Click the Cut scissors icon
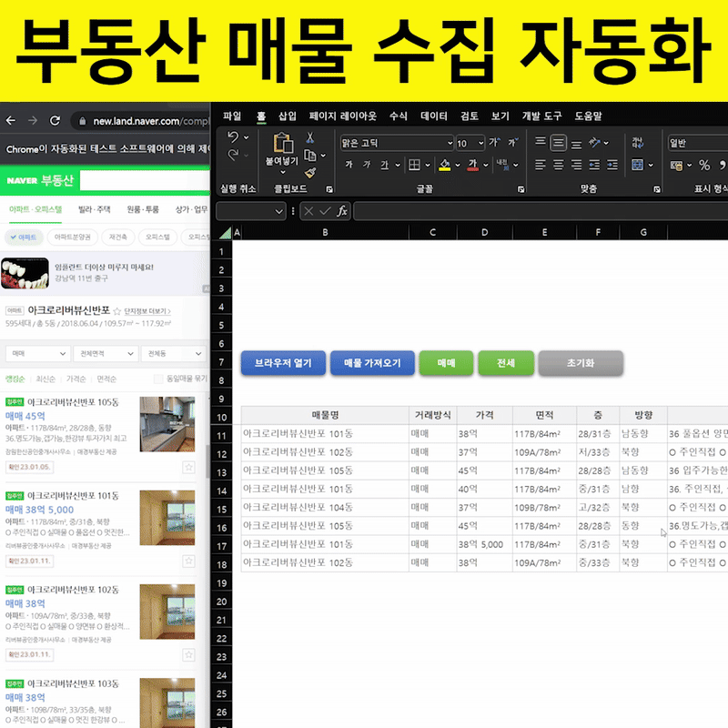Viewport: 728px width, 728px height. click(x=309, y=138)
